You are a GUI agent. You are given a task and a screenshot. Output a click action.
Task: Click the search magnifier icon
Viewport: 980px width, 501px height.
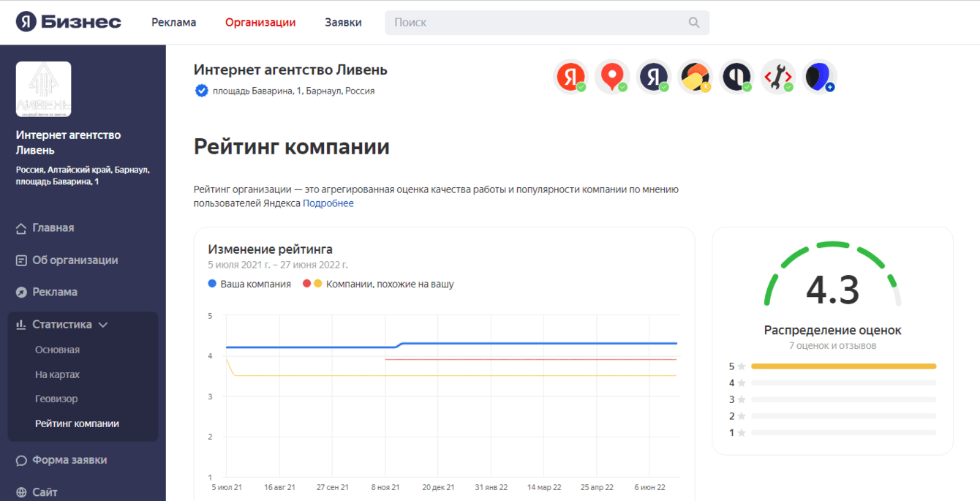pyautogui.click(x=694, y=23)
